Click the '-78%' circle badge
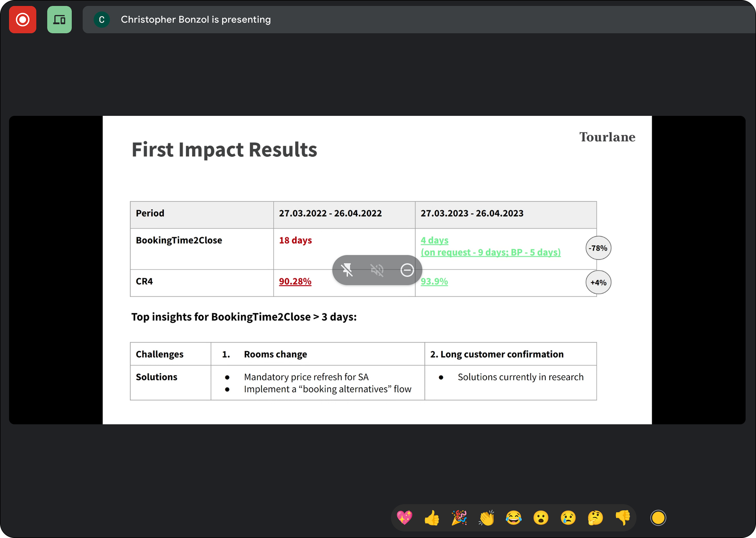 pos(598,248)
